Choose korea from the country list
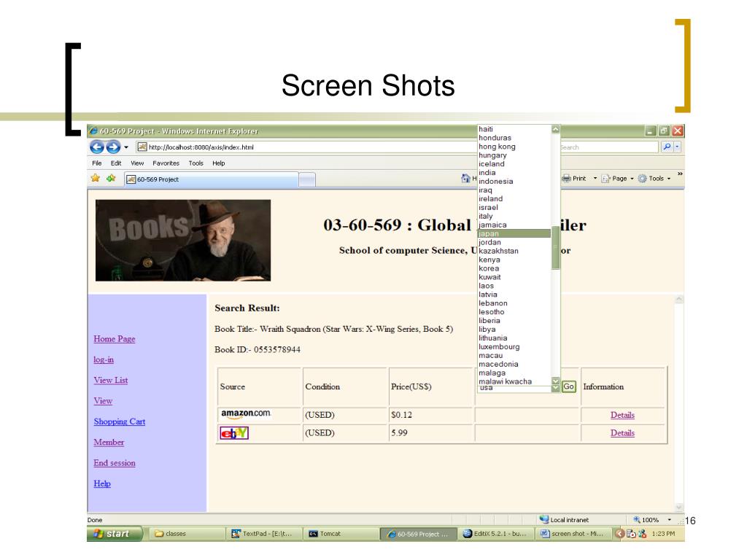 pyautogui.click(x=514, y=268)
